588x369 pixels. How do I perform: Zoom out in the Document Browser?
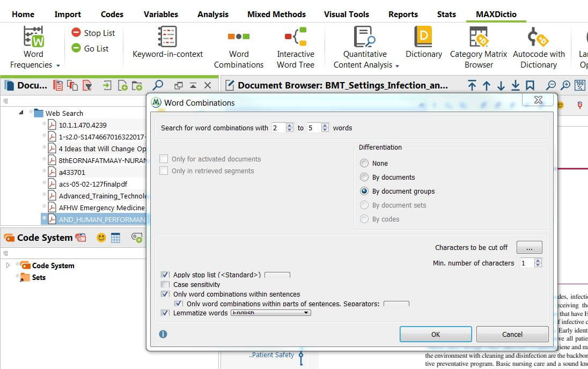pyautogui.click(x=551, y=85)
